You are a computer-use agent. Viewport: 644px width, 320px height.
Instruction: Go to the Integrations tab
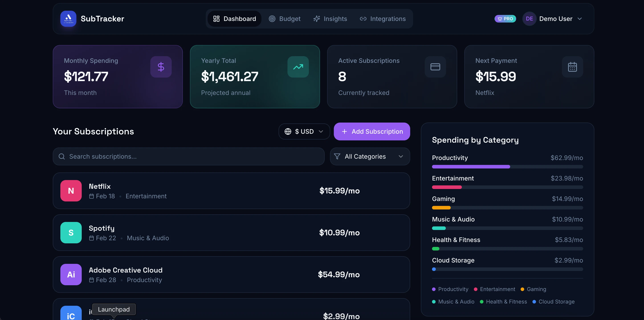coord(383,19)
